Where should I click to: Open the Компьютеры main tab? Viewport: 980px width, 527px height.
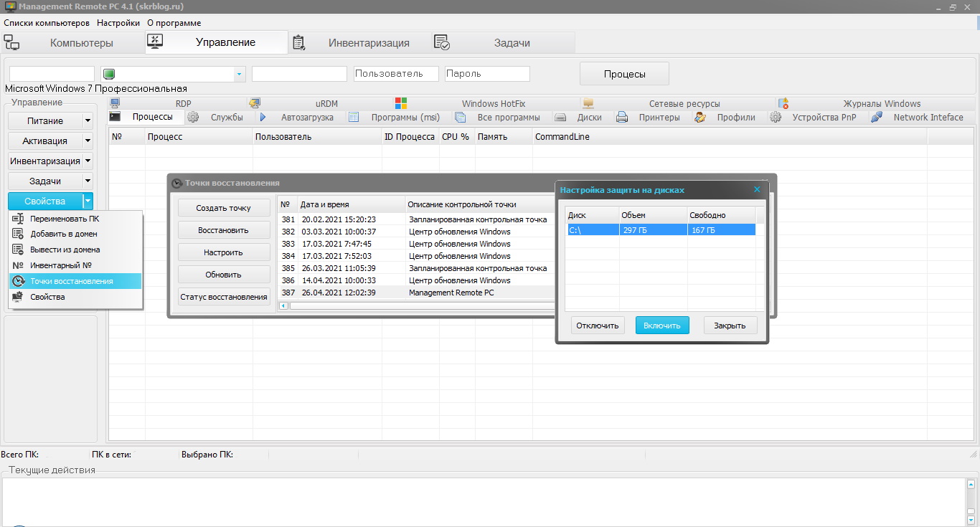(73, 42)
